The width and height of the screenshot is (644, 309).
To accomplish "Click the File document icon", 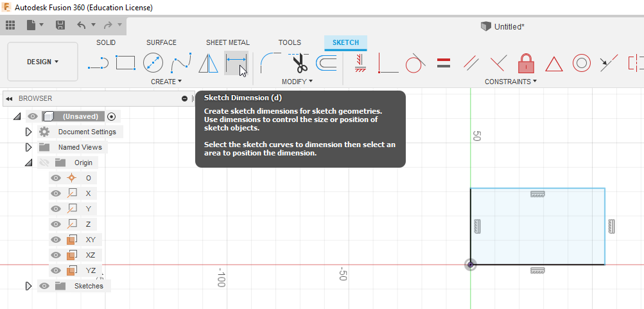I will pyautogui.click(x=31, y=26).
